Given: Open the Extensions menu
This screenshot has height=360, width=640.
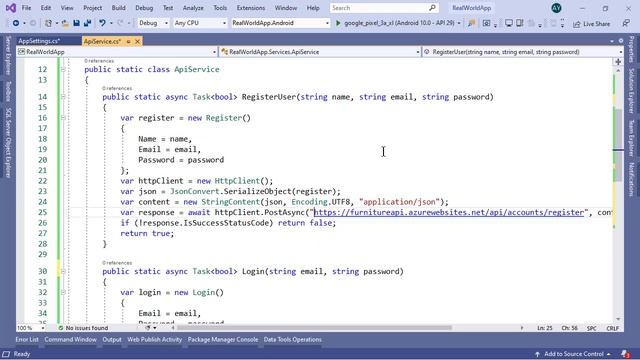Looking at the screenshot, I should pyautogui.click(x=251, y=8).
